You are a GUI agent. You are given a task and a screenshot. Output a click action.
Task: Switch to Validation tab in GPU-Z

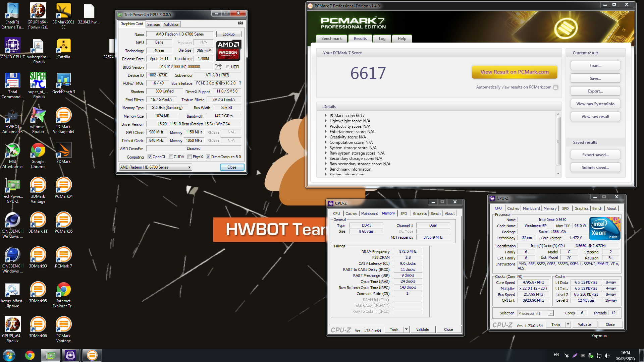[x=171, y=24]
